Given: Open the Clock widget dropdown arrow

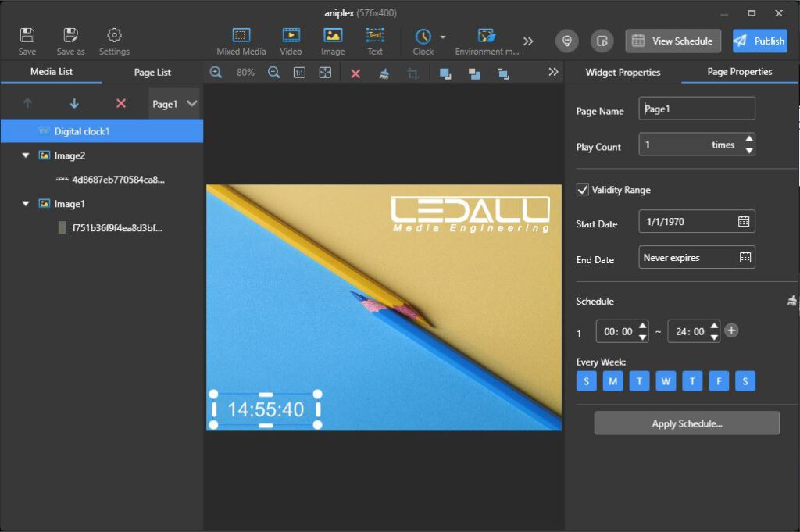Looking at the screenshot, I should [x=443, y=37].
